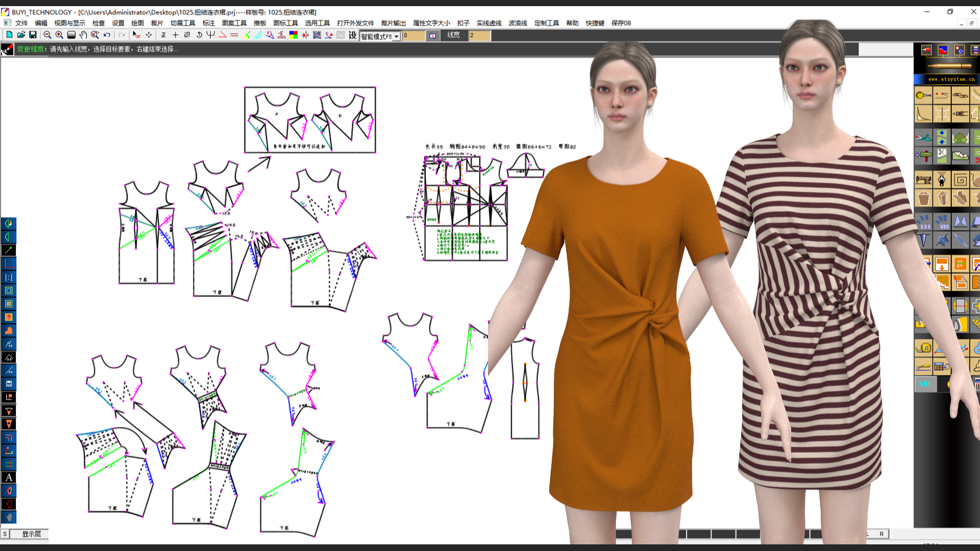
Task: Click the 设 settings icon in toolbar
Action: (x=353, y=35)
